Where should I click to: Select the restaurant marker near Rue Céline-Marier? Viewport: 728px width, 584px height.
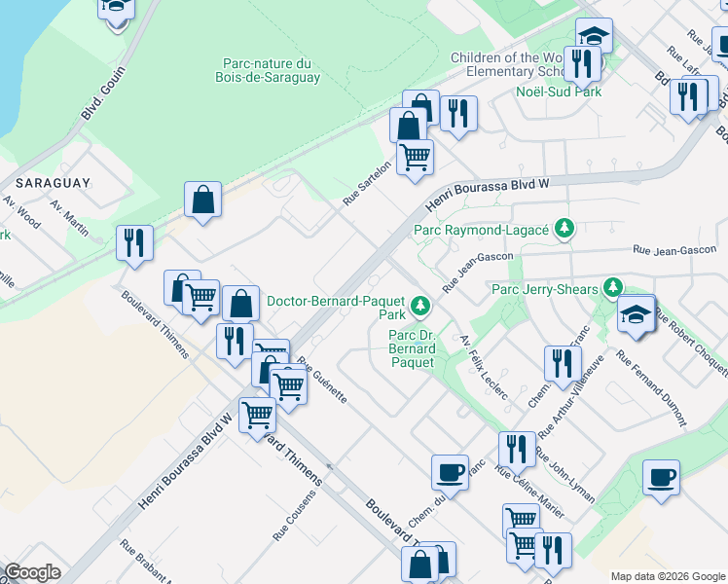(517, 451)
